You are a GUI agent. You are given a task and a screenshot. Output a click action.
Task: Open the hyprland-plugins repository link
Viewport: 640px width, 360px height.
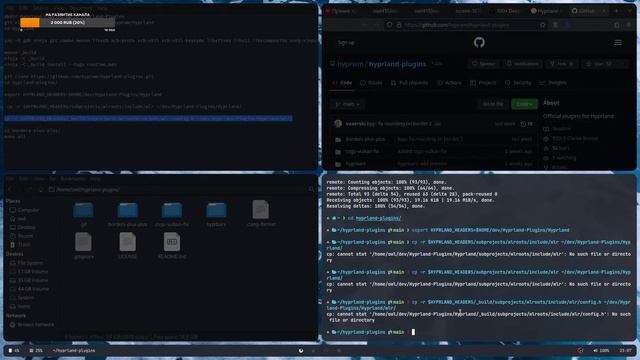tap(397, 64)
